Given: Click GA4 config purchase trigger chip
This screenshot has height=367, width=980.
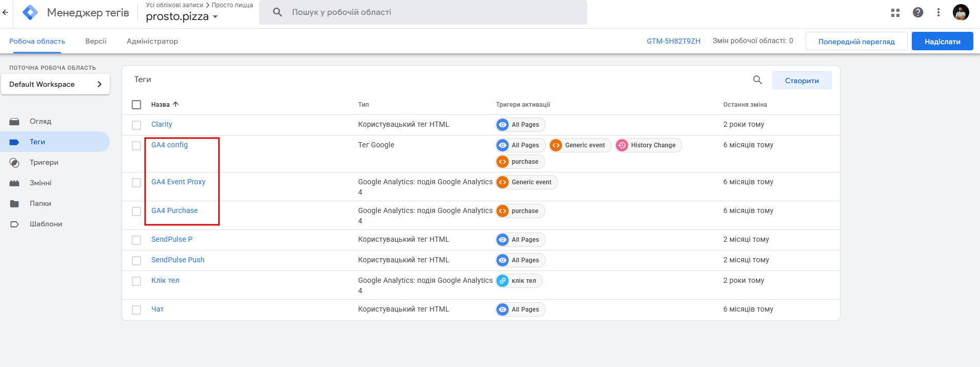Looking at the screenshot, I should [520, 162].
